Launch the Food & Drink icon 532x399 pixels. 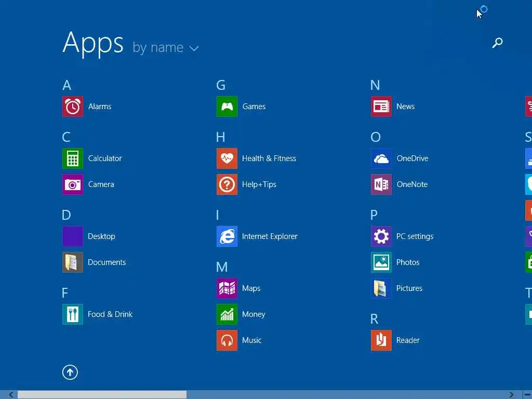pos(73,314)
